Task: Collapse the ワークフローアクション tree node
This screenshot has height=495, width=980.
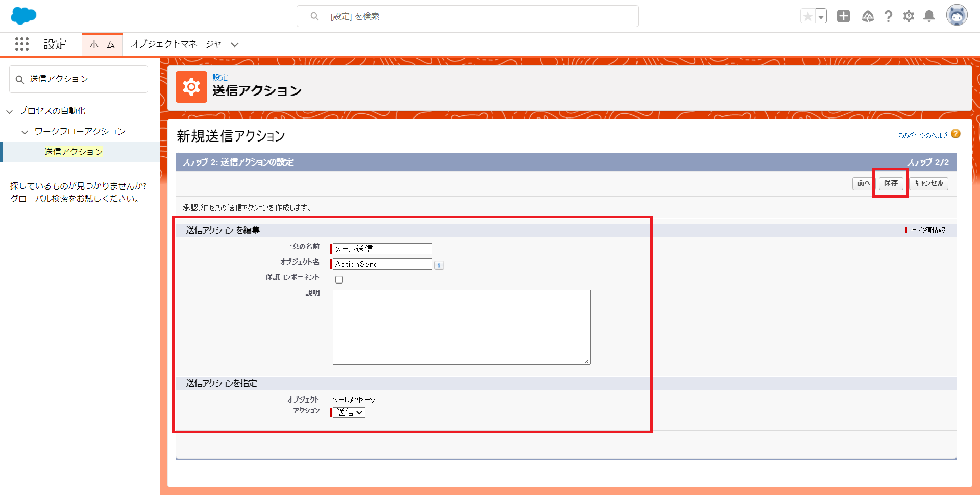Action: 24,132
